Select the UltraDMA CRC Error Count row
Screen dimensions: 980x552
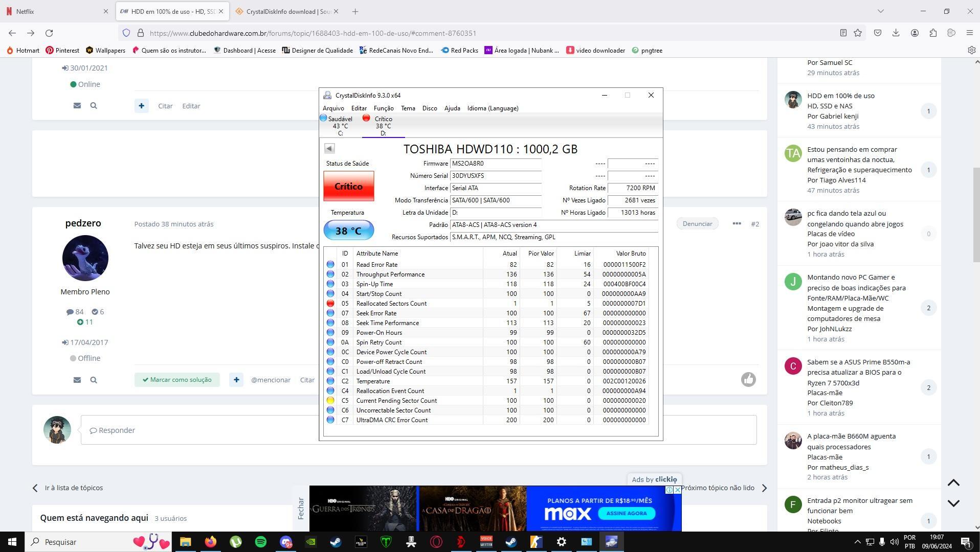[x=487, y=420]
